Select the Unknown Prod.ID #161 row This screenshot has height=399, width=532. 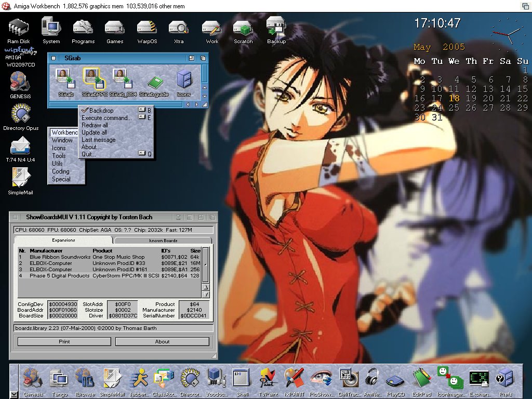click(109, 270)
